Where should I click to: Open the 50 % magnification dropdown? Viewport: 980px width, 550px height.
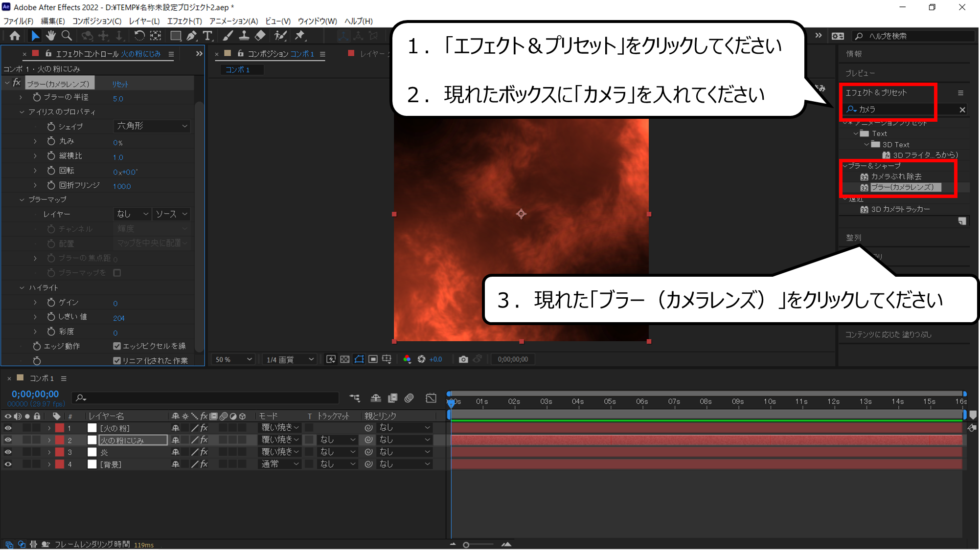coord(233,359)
